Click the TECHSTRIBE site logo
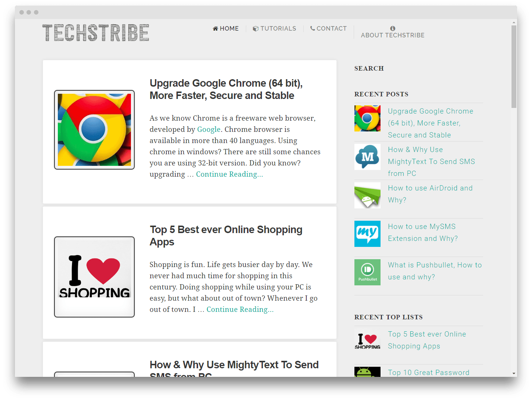532x403 pixels. coord(96,32)
